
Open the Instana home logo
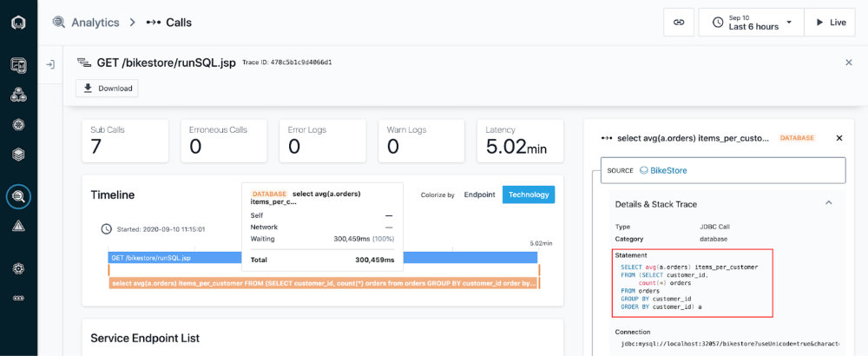(18, 23)
